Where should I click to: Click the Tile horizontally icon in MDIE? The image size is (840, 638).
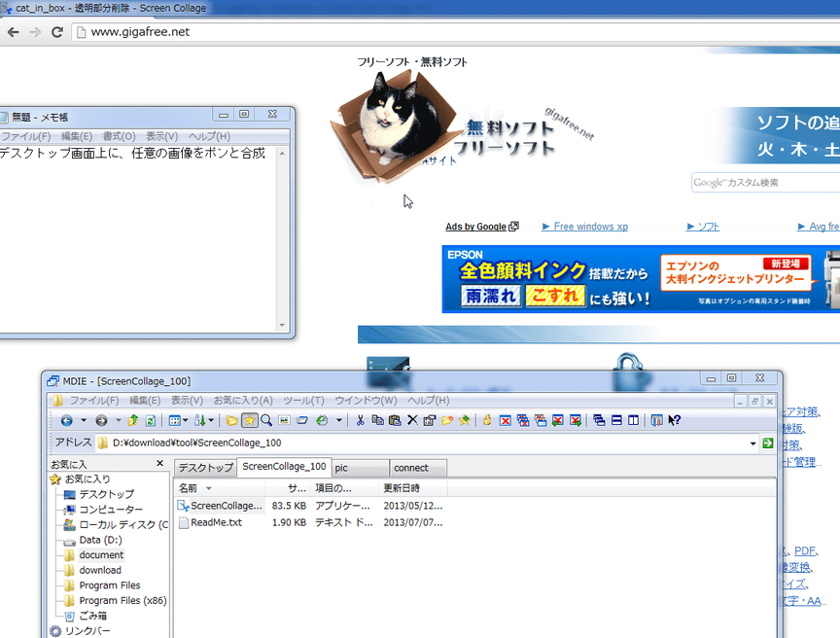(x=616, y=420)
